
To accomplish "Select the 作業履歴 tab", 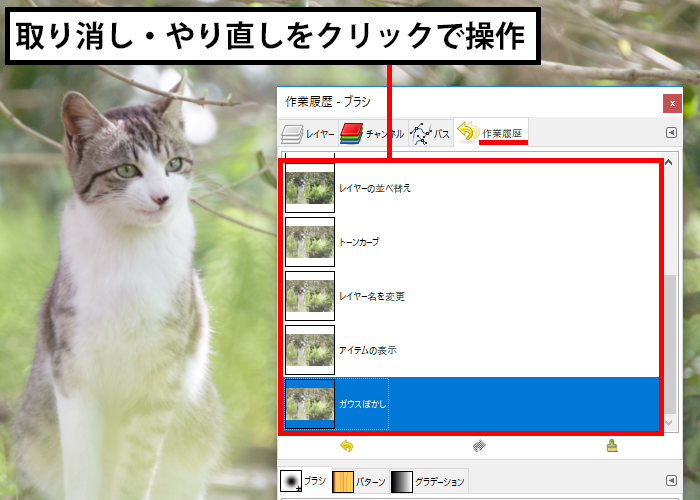I will point(491,132).
